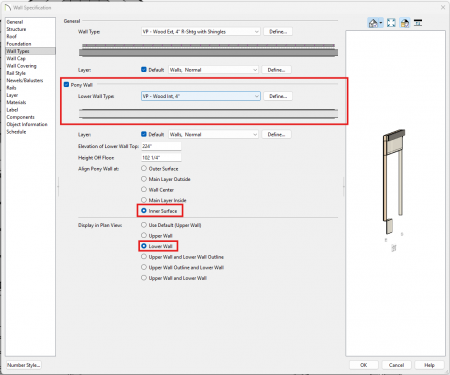Open the Wall Covering panel
This screenshot has height=375, width=450.
click(x=21, y=66)
